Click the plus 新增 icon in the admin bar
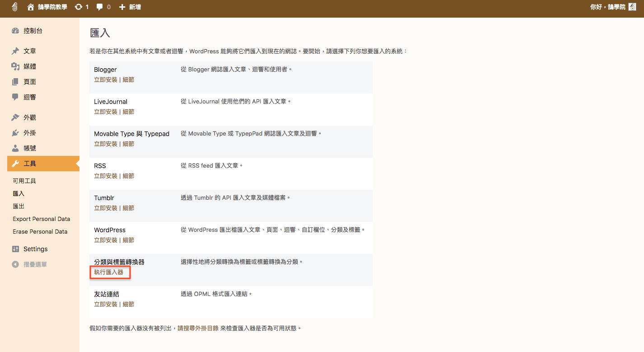Image resolution: width=644 pixels, height=352 pixels. 122,7
